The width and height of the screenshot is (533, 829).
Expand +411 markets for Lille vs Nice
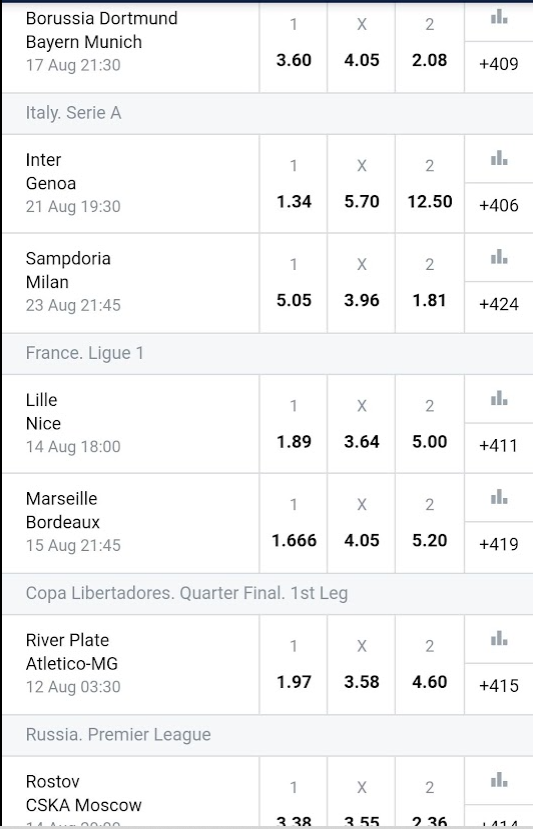pyautogui.click(x=499, y=446)
